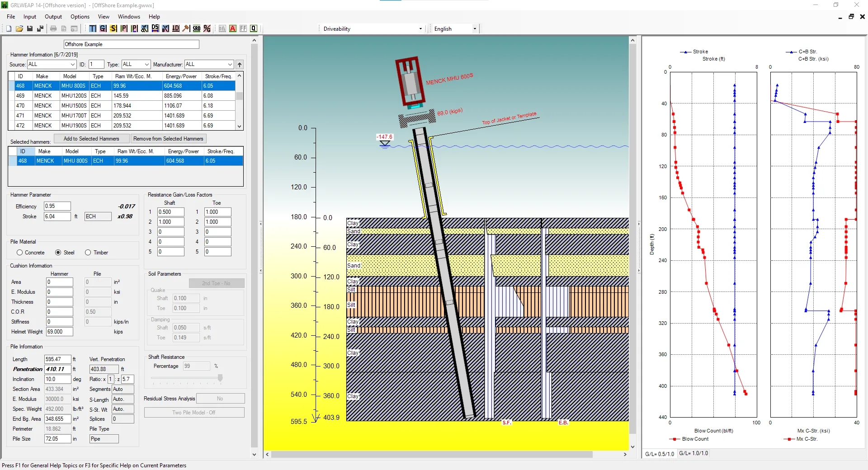This screenshot has height=470, width=868.
Task: Open a file using the folder icon
Action: (x=19, y=28)
